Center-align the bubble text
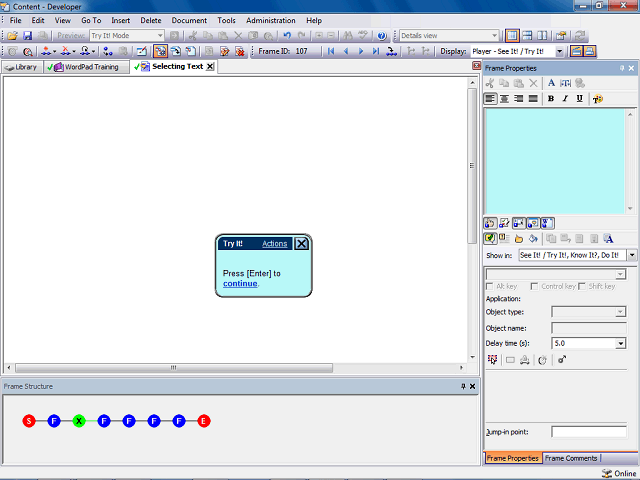This screenshot has height=480, width=640. click(505, 99)
